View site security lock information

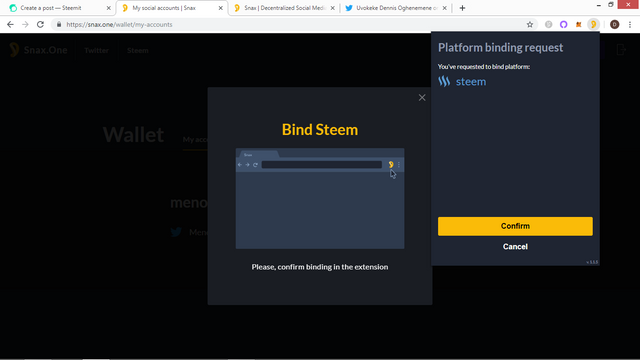59,24
